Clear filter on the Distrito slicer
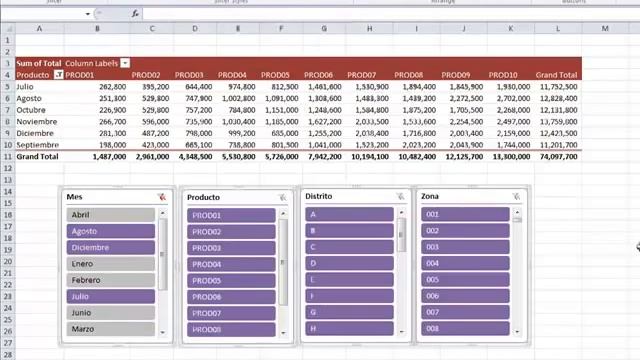Image resolution: width=640 pixels, height=360 pixels. pyautogui.click(x=400, y=197)
